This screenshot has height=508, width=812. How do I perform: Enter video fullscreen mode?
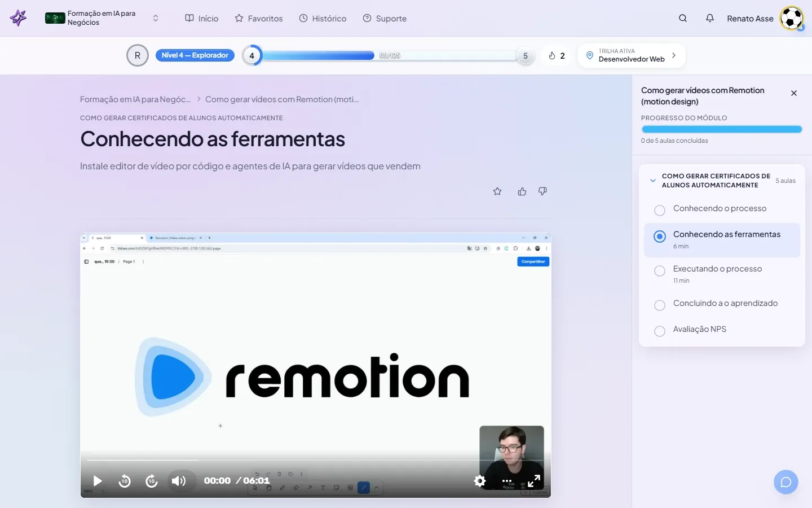tap(534, 481)
